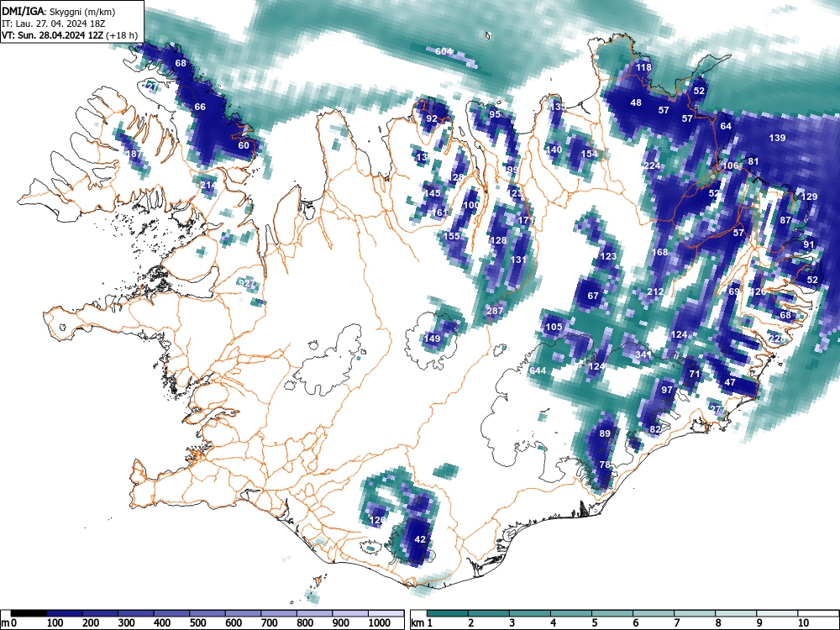Click the '604' value off the north coast
Image resolution: width=840 pixels, height=630 pixels.
coord(444,51)
